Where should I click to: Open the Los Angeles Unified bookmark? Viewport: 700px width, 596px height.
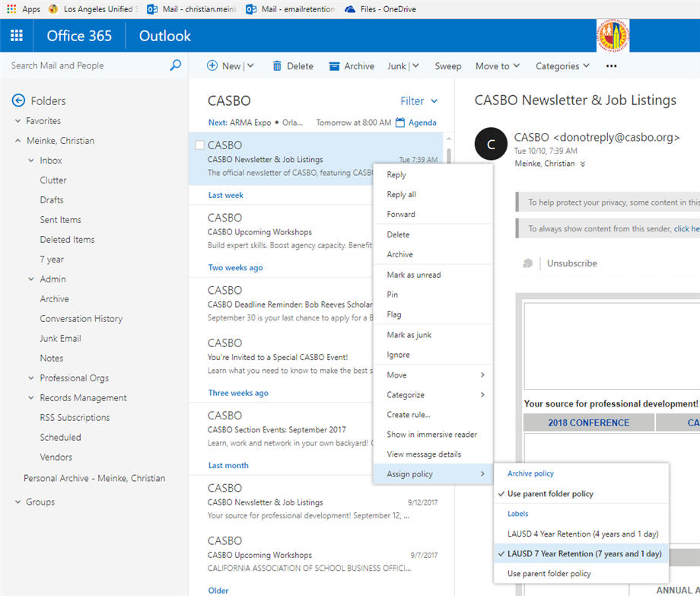[94, 9]
